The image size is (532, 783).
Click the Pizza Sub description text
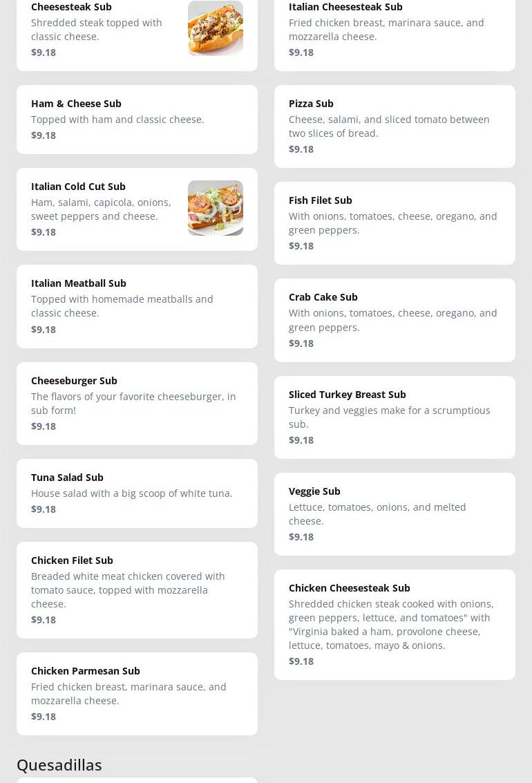[389, 126]
